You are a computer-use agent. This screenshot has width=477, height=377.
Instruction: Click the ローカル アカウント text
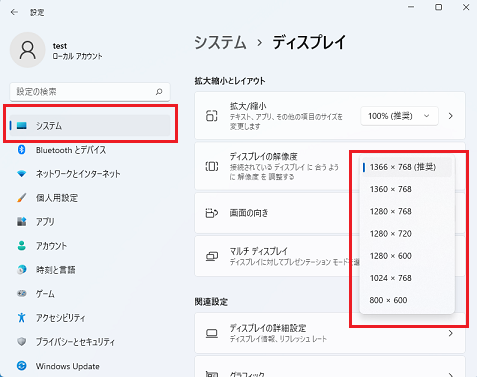click(77, 56)
